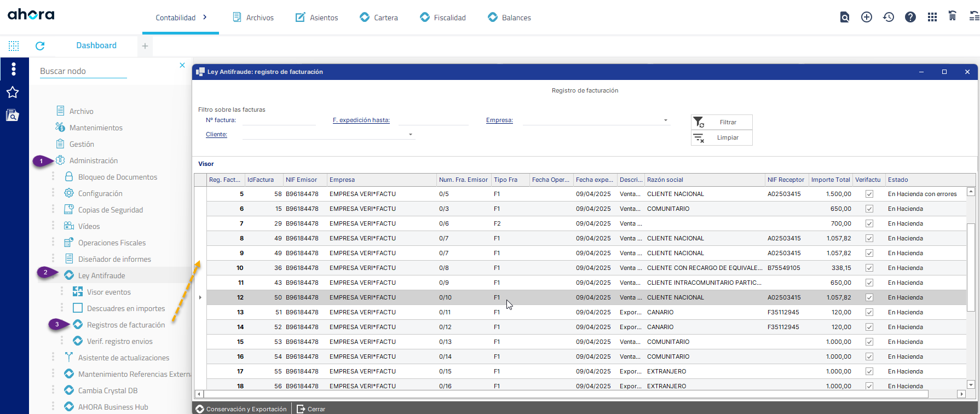Click the refresh icon beside the Dashboard tab
The width and height of the screenshot is (980, 414).
click(x=40, y=46)
